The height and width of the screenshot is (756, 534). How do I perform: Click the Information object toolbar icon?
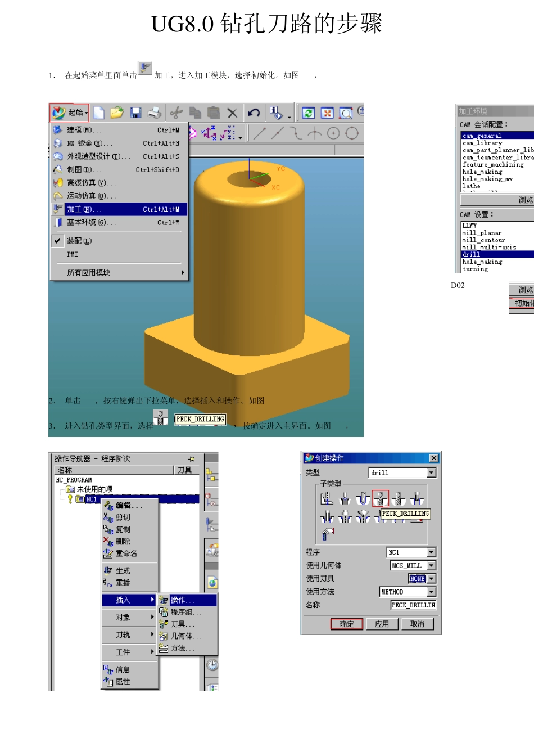point(276,113)
